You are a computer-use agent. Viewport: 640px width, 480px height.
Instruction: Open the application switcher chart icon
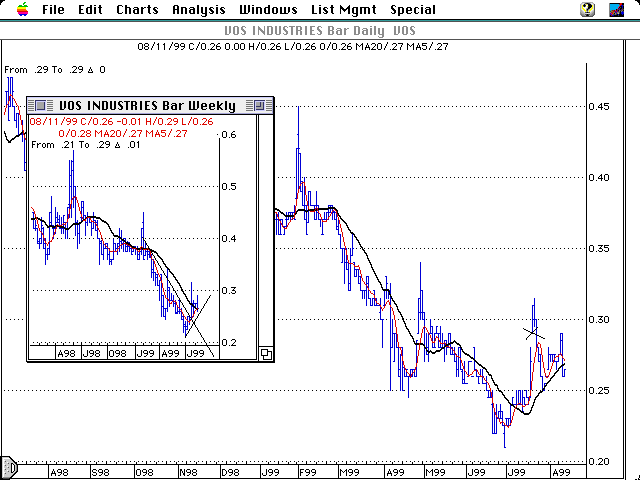(616, 9)
